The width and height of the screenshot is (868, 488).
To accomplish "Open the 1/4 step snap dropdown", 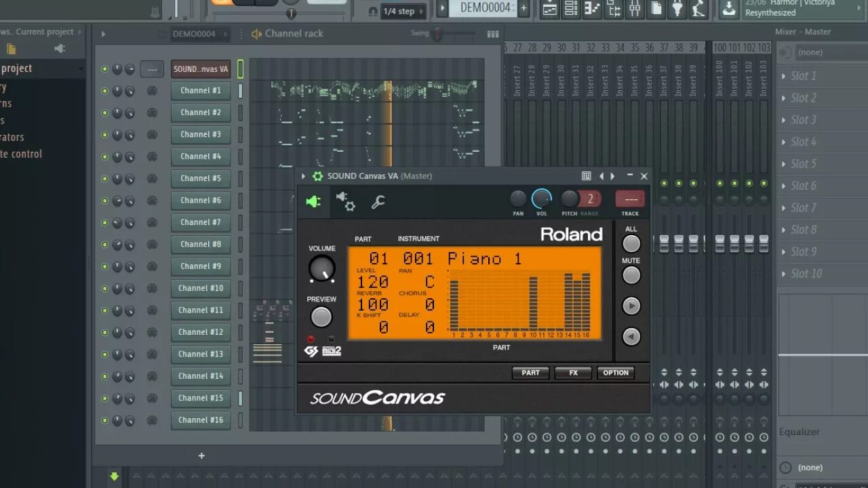I will pos(403,12).
